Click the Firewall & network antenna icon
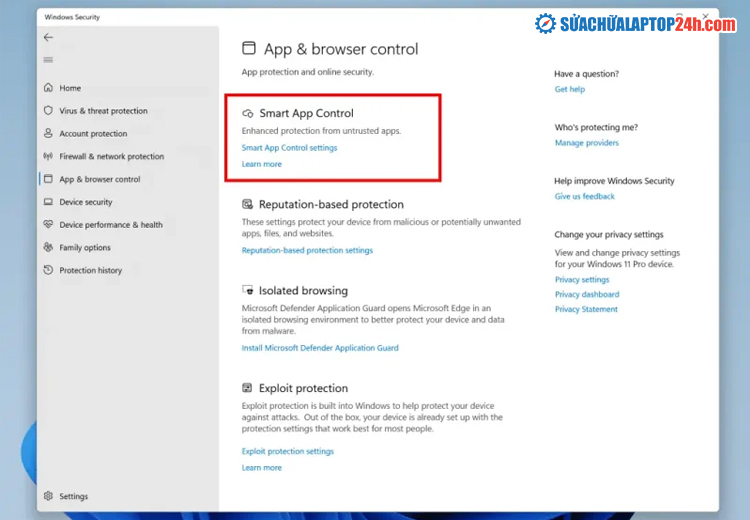This screenshot has width=750, height=520. pos(48,156)
